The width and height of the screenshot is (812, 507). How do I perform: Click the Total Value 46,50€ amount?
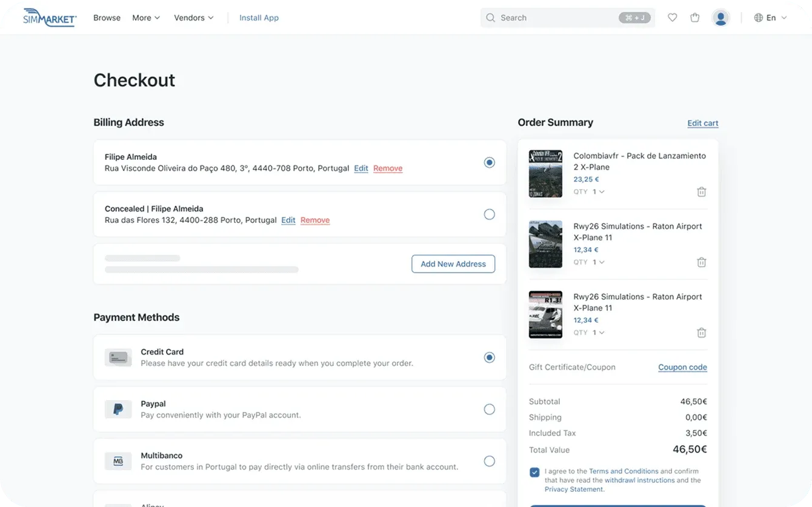click(690, 449)
